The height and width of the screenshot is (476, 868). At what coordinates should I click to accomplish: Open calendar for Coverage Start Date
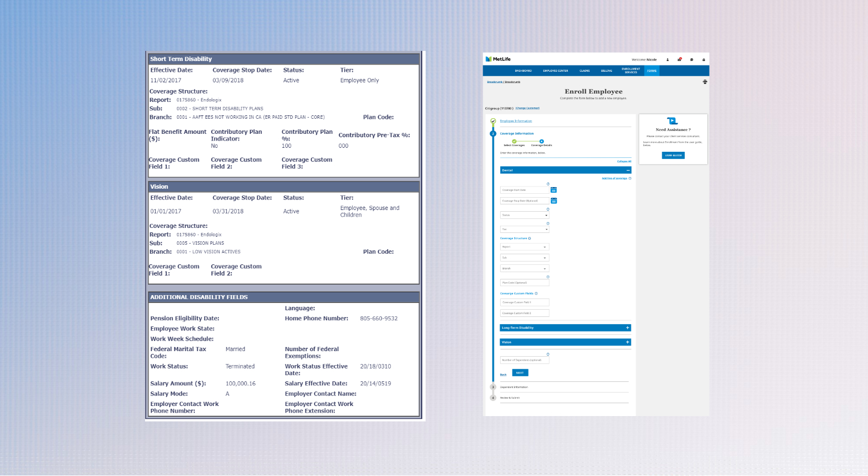click(553, 190)
